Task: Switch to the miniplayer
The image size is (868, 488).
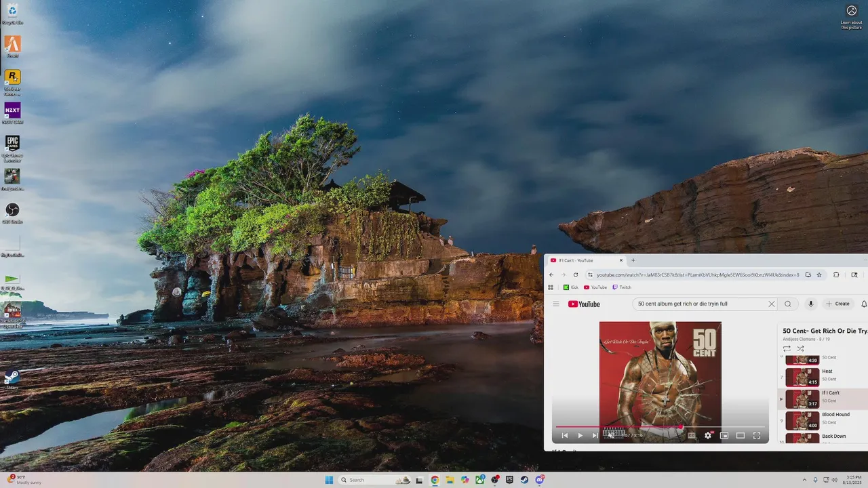Action: [x=724, y=435]
